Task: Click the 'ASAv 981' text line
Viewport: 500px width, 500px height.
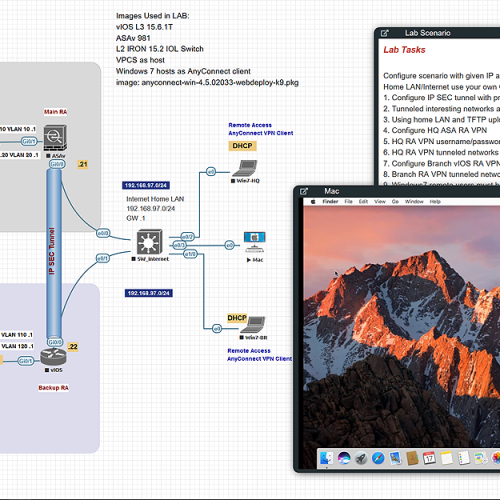Action: pyautogui.click(x=133, y=38)
